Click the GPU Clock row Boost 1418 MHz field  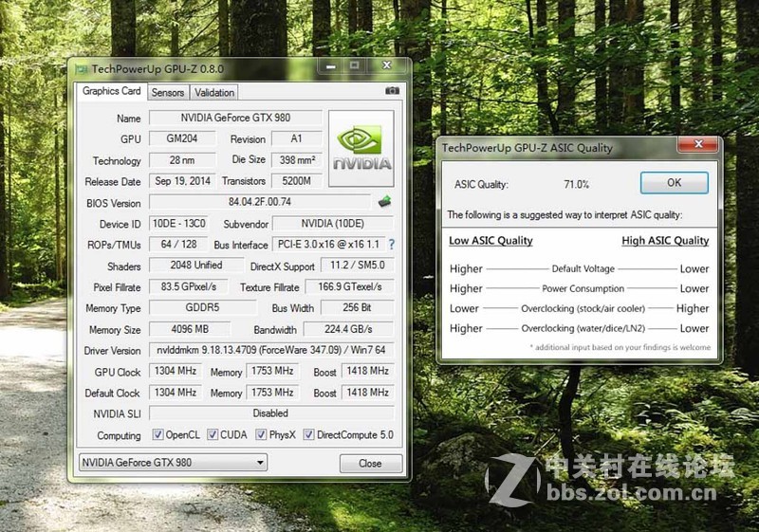click(368, 371)
